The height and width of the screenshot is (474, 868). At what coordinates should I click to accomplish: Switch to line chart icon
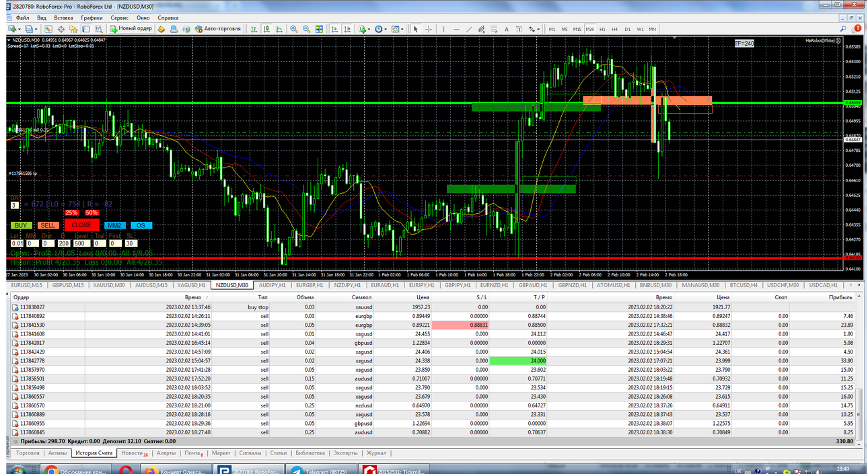tap(279, 29)
